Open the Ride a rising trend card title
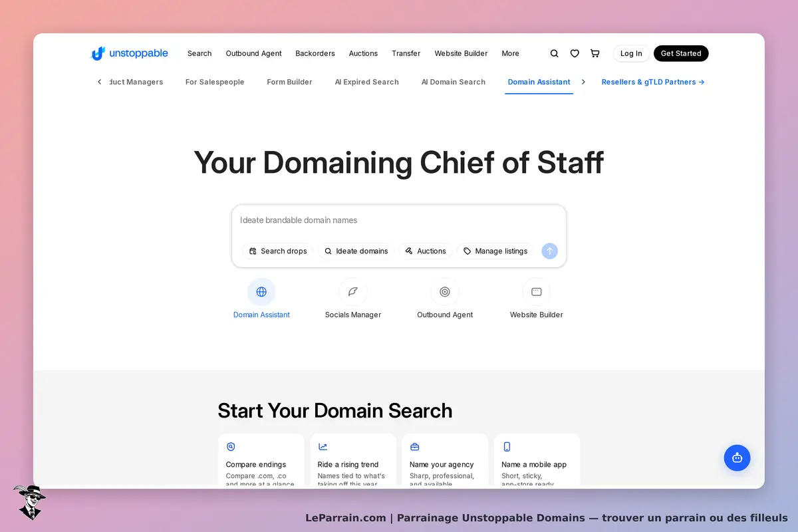Screen dimensions: 798x532 coord(348,464)
